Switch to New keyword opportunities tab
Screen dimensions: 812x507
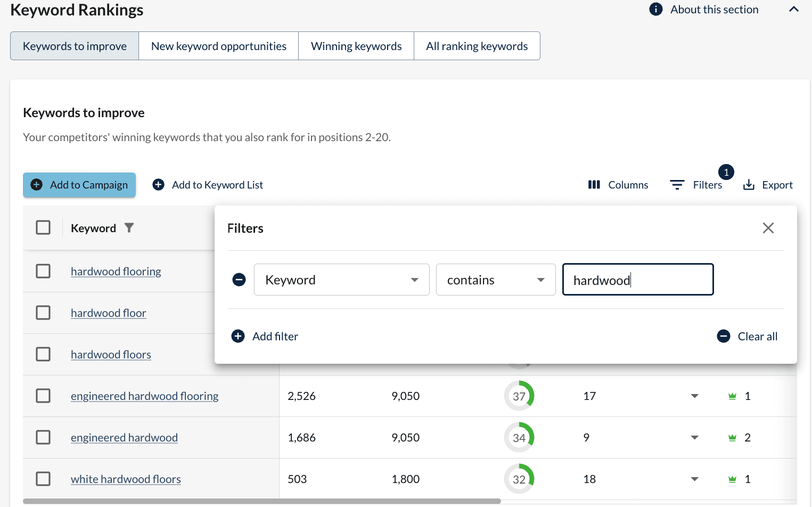click(x=218, y=46)
